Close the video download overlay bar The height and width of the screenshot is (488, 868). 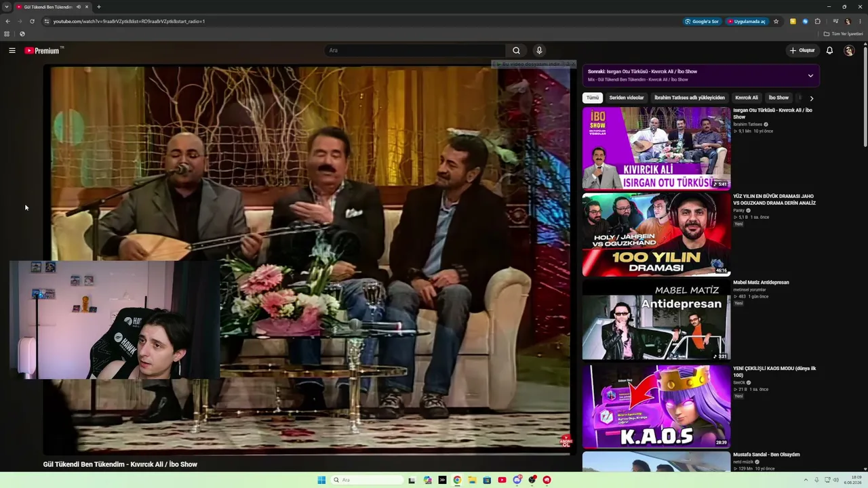(572, 64)
